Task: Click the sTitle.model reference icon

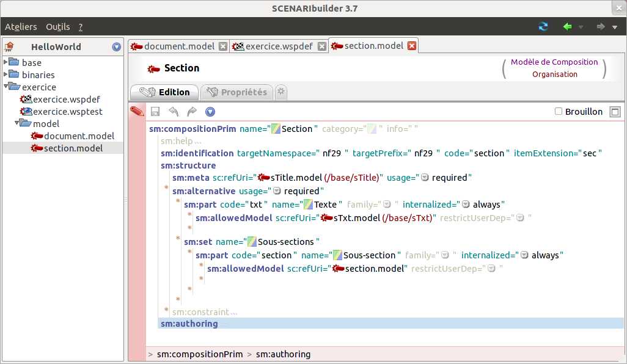Action: click(263, 177)
